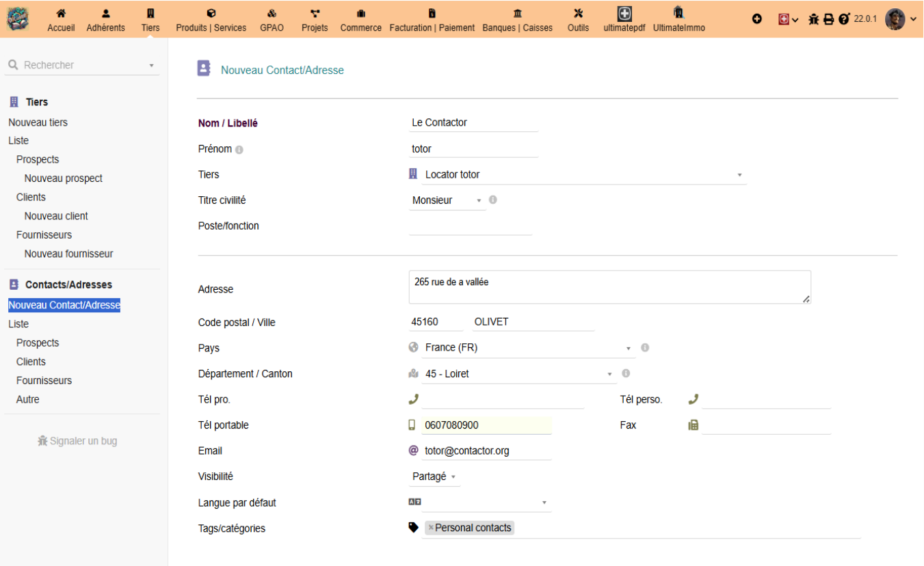924x566 pixels.
Task: Click the red cross module icon
Action: tap(784, 19)
